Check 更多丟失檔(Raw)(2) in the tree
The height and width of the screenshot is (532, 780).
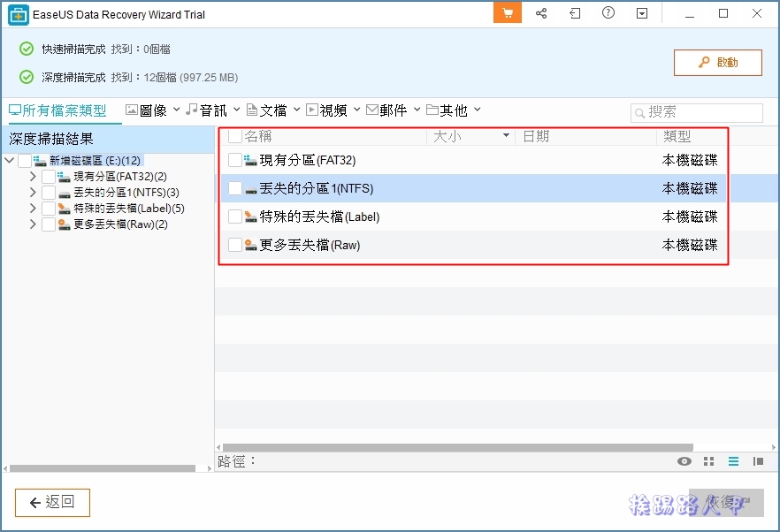point(49,224)
